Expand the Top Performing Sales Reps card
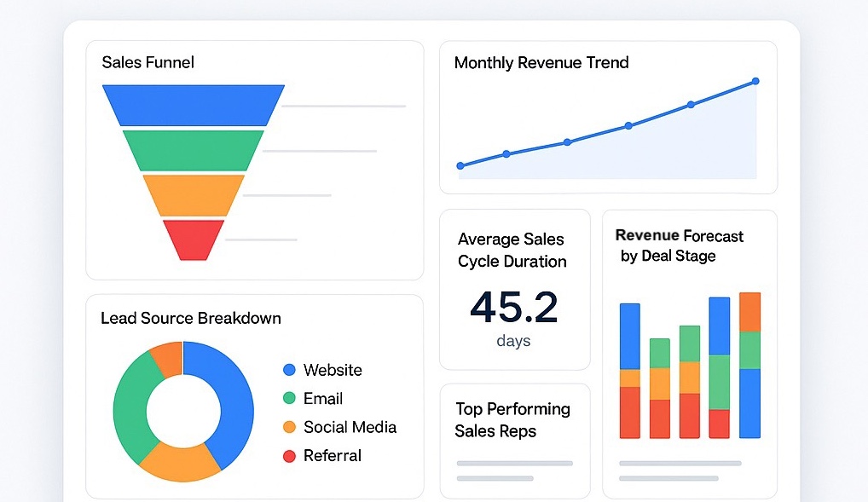The image size is (868, 502). click(512, 420)
